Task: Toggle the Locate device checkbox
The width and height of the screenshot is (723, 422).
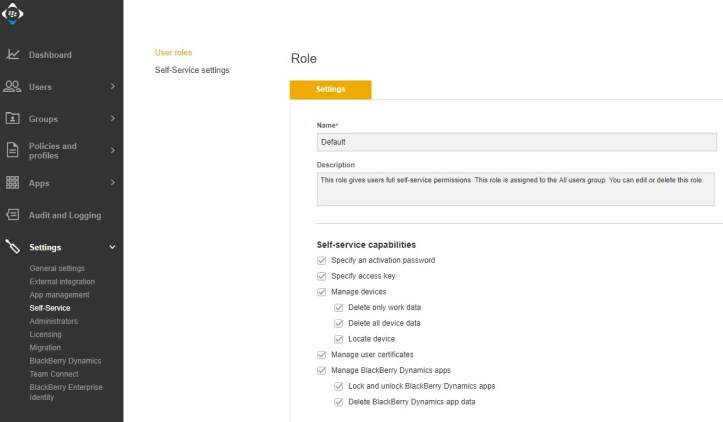Action: [x=338, y=339]
